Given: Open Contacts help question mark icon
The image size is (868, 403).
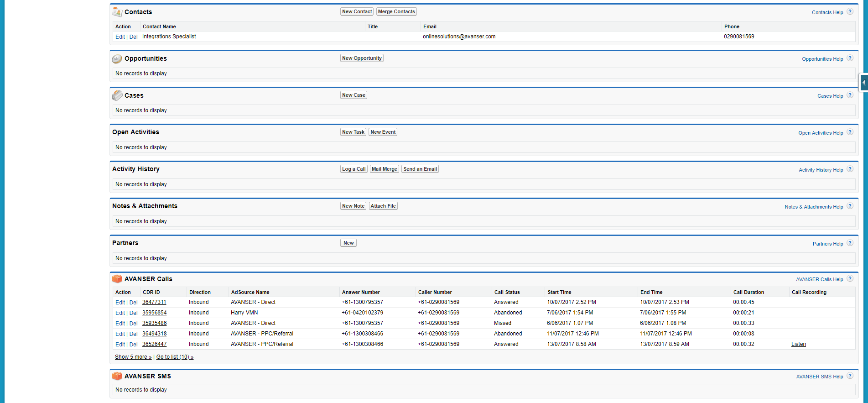Looking at the screenshot, I should pyautogui.click(x=850, y=12).
